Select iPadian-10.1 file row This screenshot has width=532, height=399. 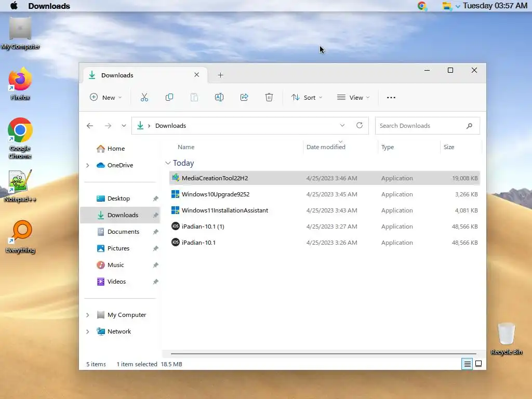[x=324, y=243]
